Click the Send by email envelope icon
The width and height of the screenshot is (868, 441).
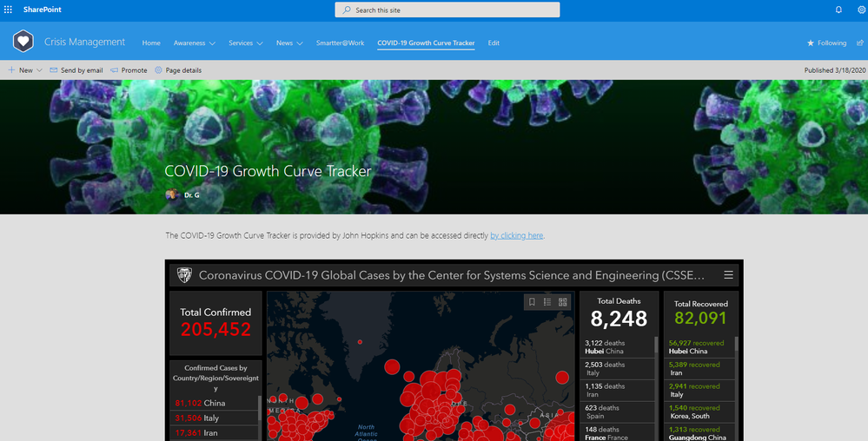54,70
